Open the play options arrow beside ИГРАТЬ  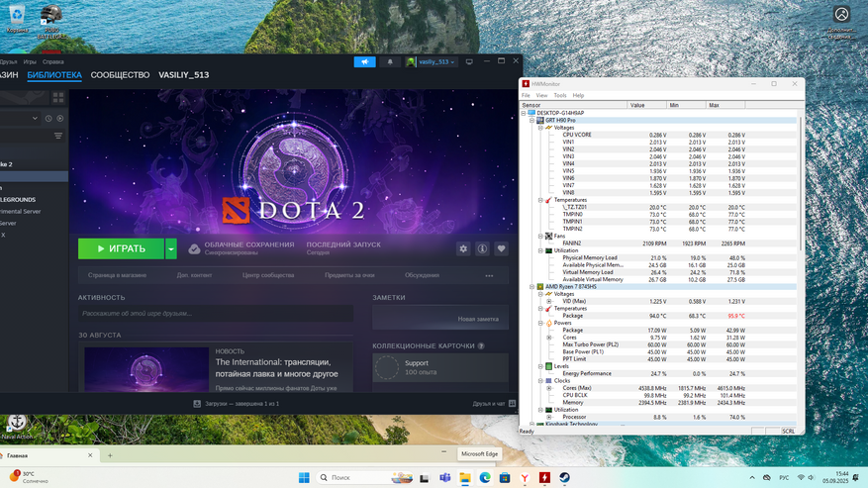(x=171, y=248)
